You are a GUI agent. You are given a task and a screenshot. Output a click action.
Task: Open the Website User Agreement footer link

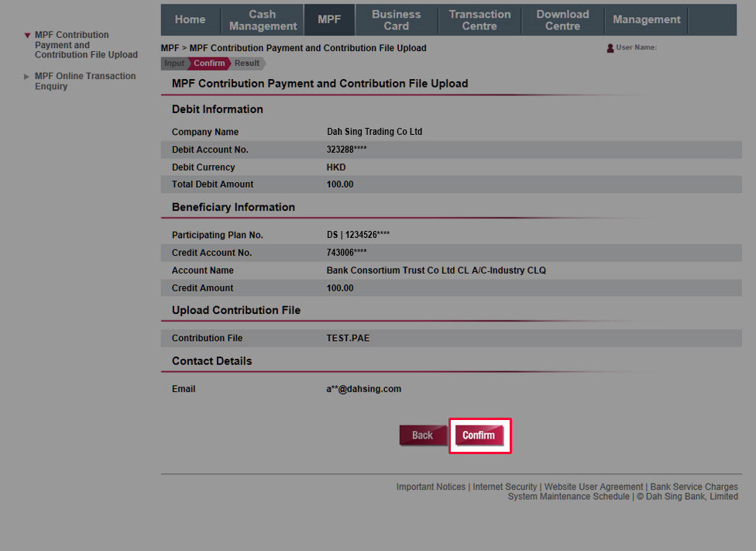tap(593, 487)
